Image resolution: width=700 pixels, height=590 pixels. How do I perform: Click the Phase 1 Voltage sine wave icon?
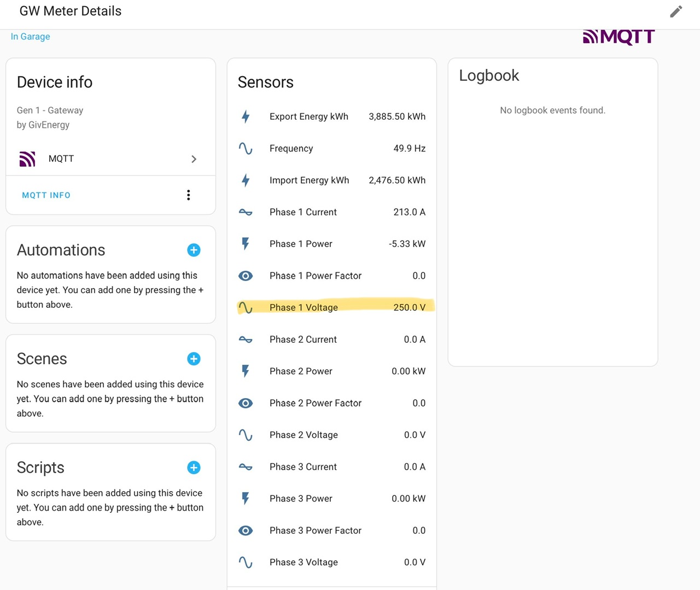(x=246, y=307)
